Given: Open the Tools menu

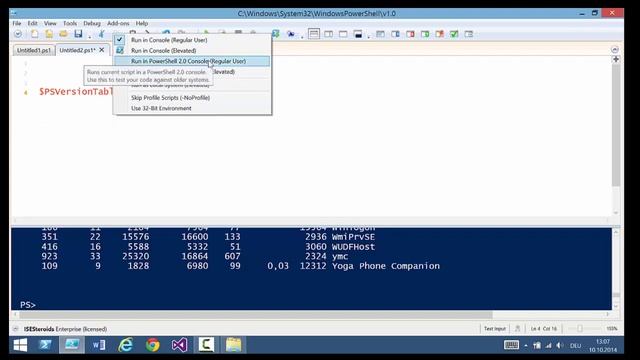Looking at the screenshot, I should 70,24.
